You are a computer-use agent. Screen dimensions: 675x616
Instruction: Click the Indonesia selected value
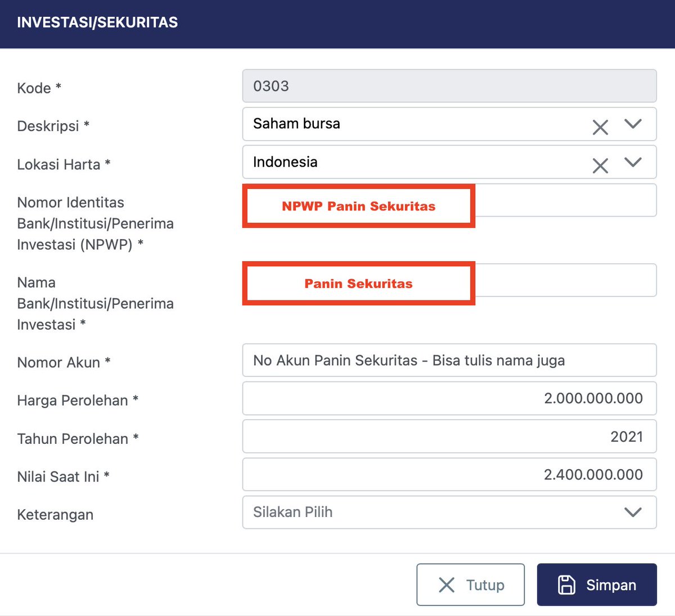[285, 162]
